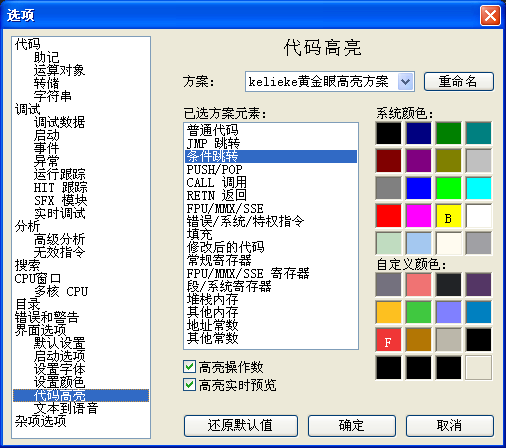Open 高级分析 in the options tree

pyautogui.click(x=59, y=239)
